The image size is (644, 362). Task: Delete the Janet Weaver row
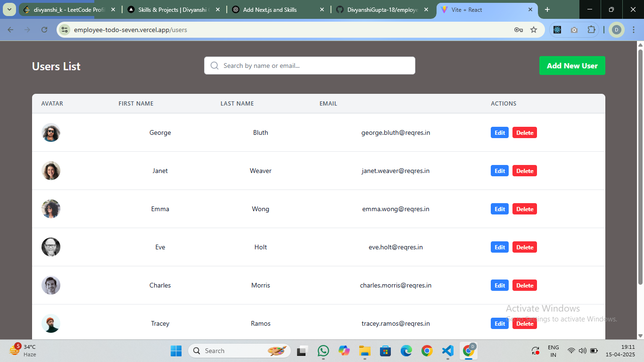pyautogui.click(x=525, y=171)
